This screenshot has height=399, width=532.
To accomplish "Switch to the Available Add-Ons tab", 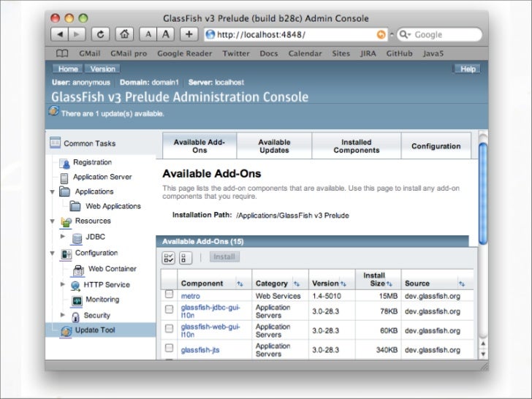I will [199, 146].
